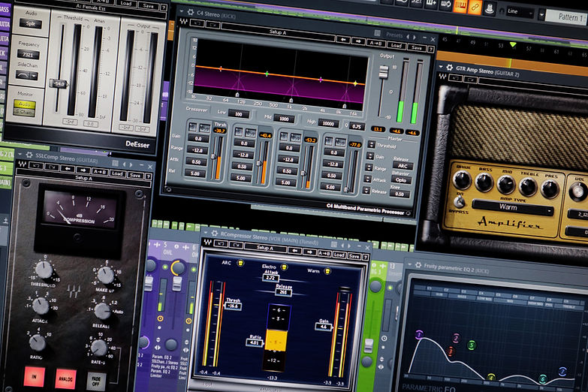This screenshot has width=588, height=392.
Task: Click the Release ARC selector in C4 Master
Action: 403,165
